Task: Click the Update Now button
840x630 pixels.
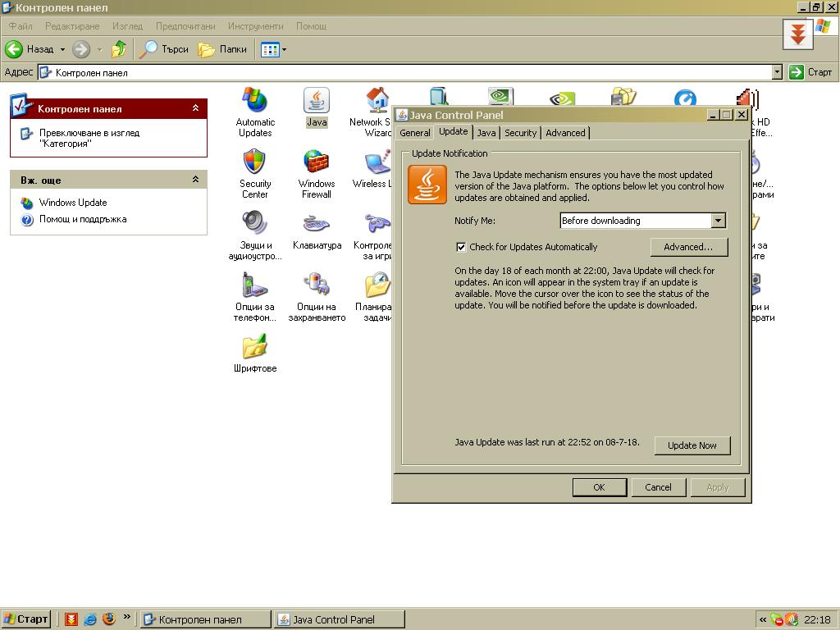Action: click(x=692, y=445)
